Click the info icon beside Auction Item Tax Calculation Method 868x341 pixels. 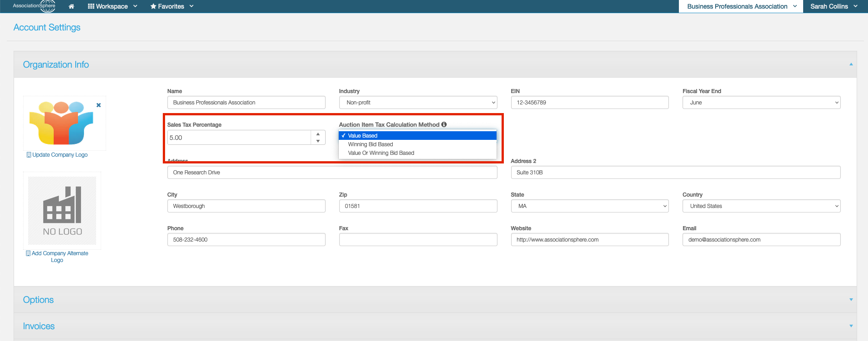(x=444, y=124)
